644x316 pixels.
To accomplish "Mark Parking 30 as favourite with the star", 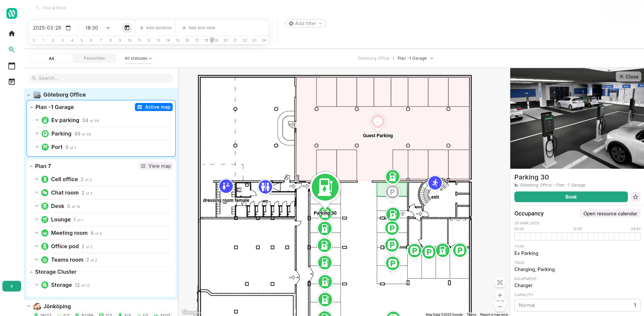I will point(635,197).
